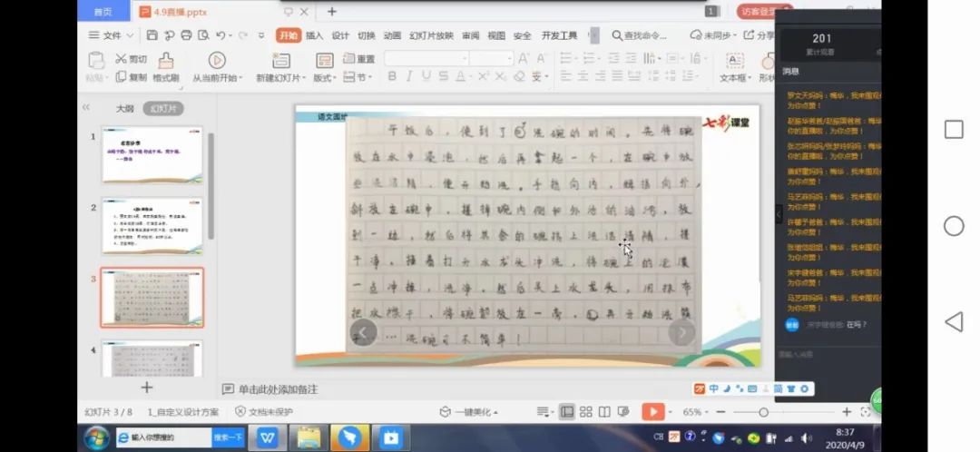Open the 节 Section dropdown

(x=358, y=77)
